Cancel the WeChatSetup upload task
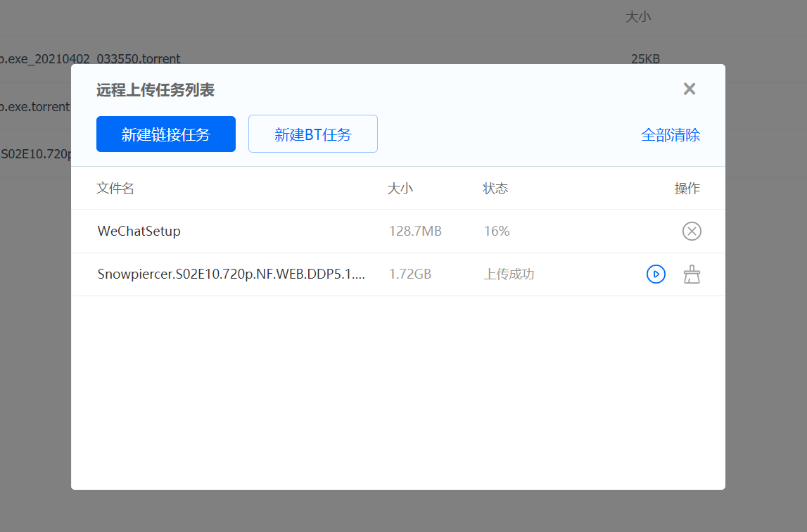The height and width of the screenshot is (532, 807). pyautogui.click(x=692, y=232)
